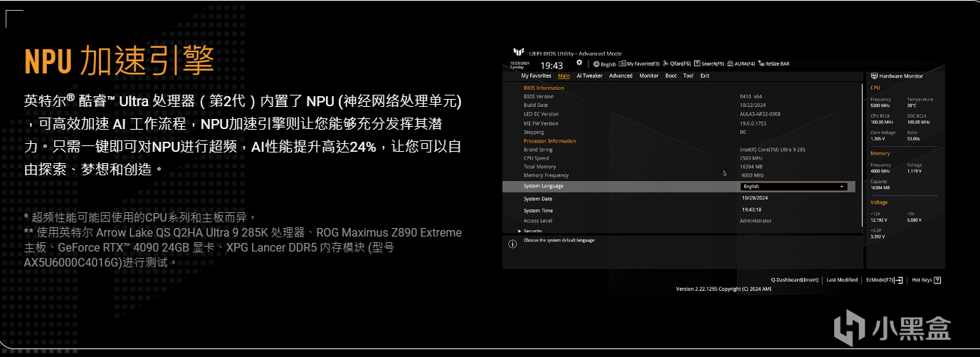This screenshot has height=357, width=980.
Task: Click the Hardware Monitor screen icon
Action: coord(874,76)
